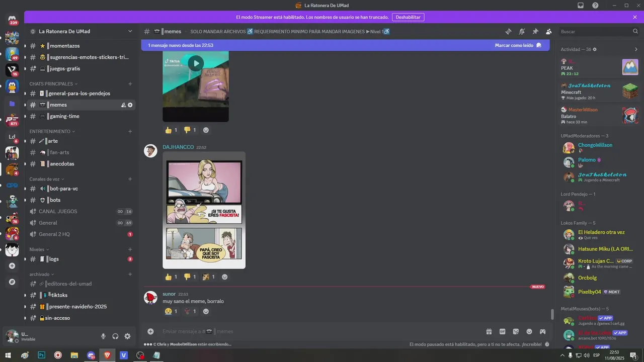
Task: Click Deshabilitar streamer mode button
Action: coord(408,17)
